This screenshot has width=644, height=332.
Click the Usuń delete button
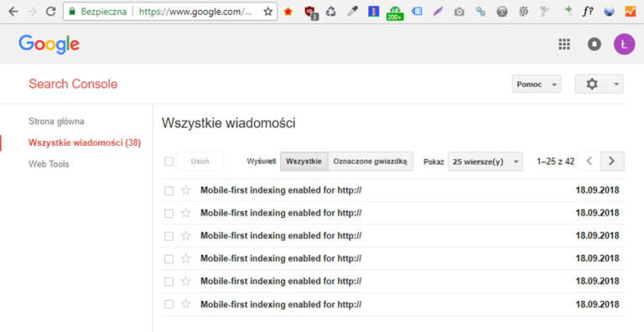200,162
